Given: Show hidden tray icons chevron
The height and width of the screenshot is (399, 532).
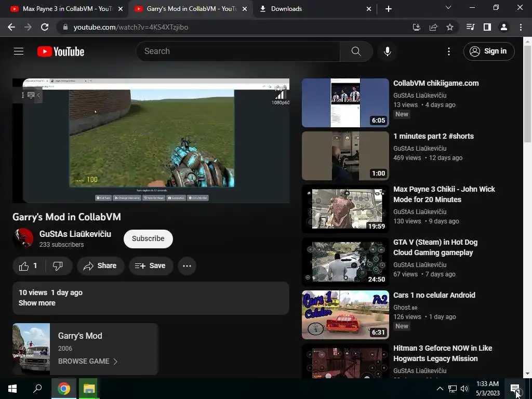Looking at the screenshot, I should pyautogui.click(x=440, y=389).
